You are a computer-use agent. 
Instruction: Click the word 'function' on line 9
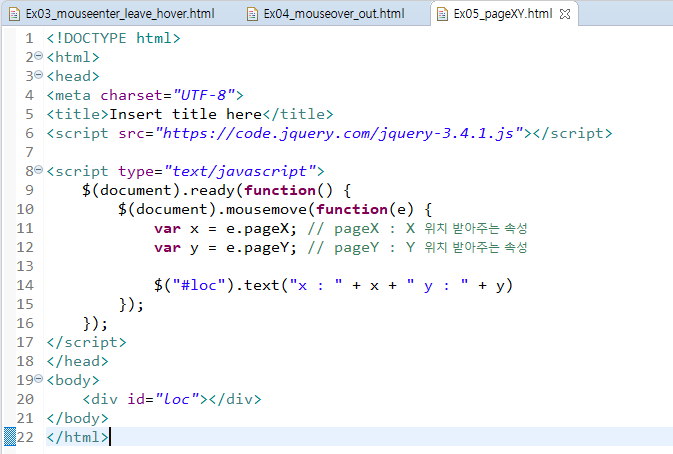click(280, 190)
